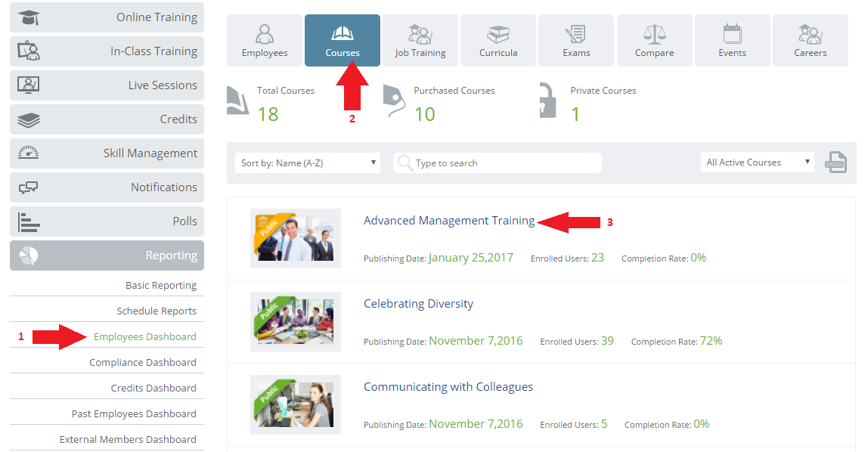Focus the Type to search field
The height and width of the screenshot is (452, 868).
pos(497,163)
